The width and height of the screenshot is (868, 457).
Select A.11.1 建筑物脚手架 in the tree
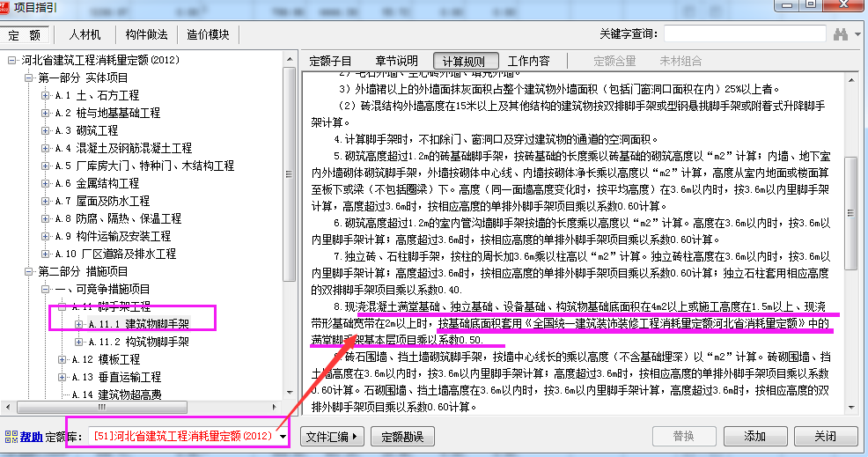click(139, 324)
